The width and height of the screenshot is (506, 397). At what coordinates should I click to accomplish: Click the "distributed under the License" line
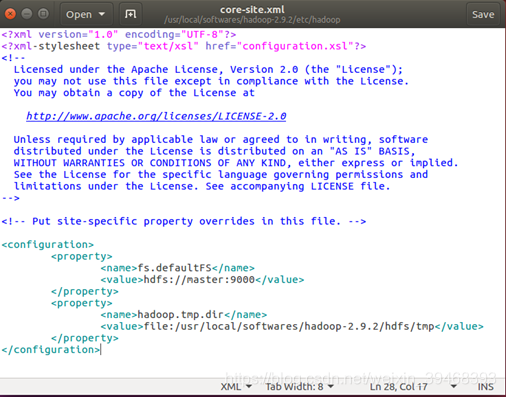(214, 151)
